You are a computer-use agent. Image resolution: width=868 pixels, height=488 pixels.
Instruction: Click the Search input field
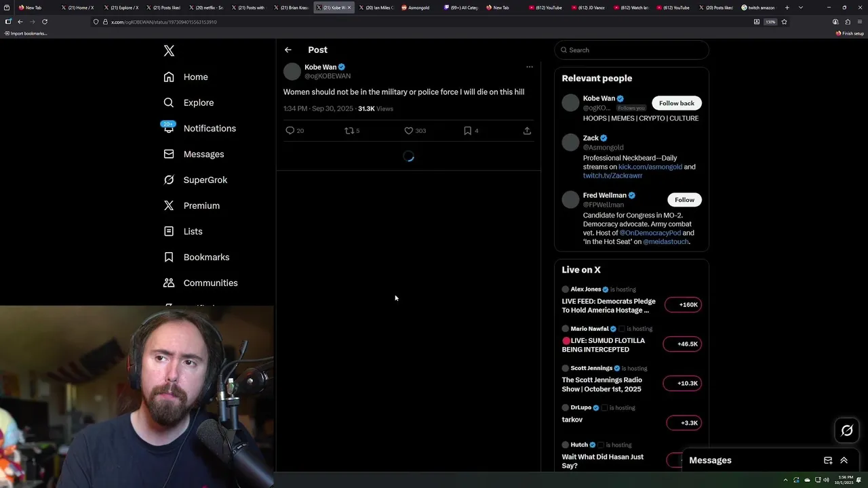[631, 50]
